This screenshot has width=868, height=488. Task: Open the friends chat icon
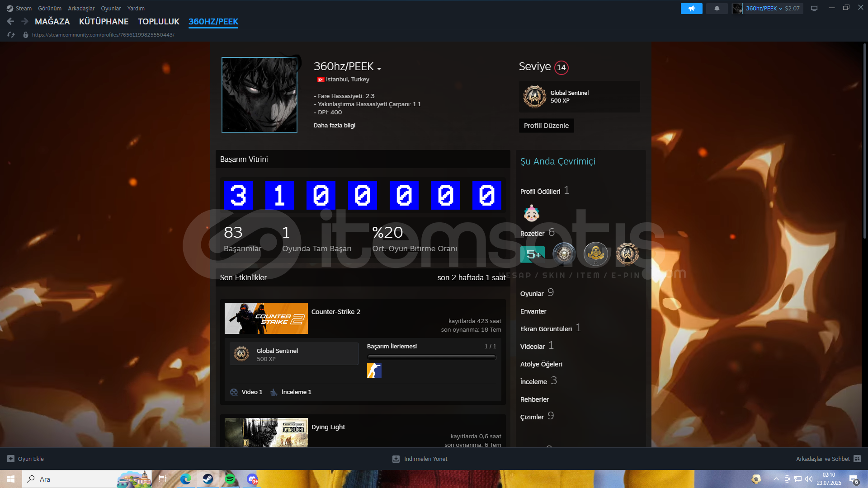857,459
